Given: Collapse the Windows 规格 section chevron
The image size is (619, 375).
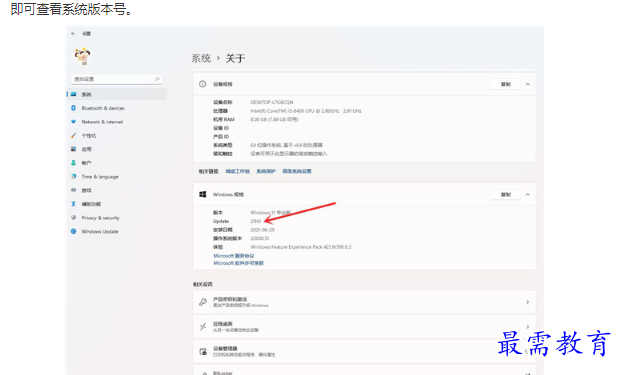Looking at the screenshot, I should coord(528,195).
